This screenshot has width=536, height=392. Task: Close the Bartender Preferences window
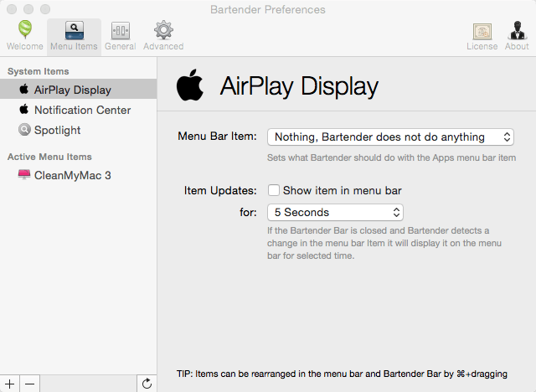[11, 10]
